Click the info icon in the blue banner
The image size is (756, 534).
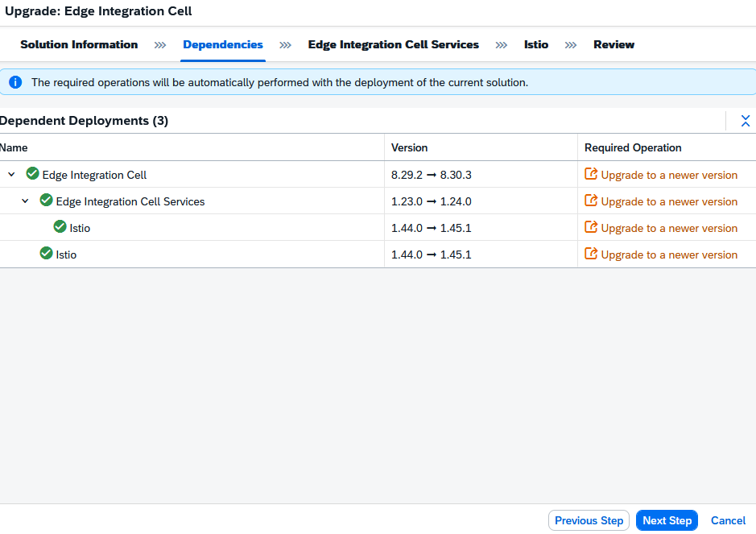point(15,81)
